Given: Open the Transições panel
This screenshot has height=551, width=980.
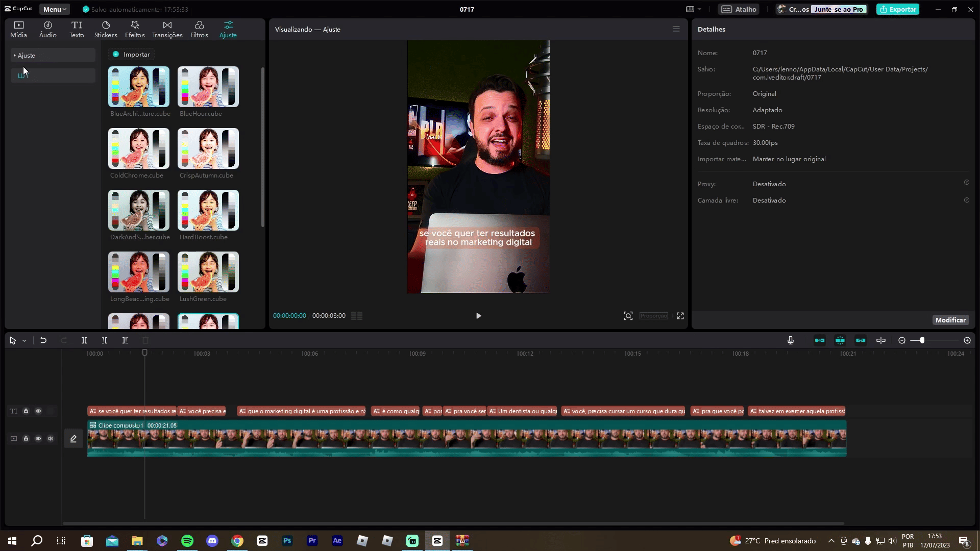Looking at the screenshot, I should tap(167, 29).
